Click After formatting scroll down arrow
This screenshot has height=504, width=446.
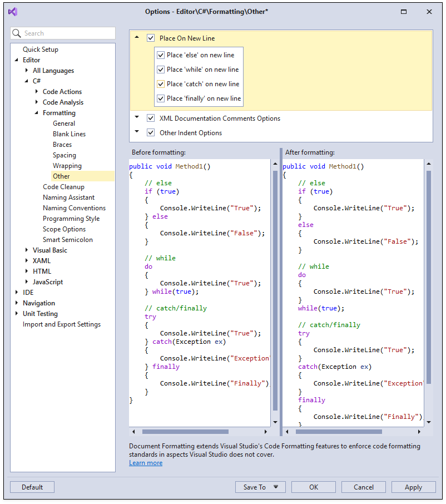click(429, 422)
